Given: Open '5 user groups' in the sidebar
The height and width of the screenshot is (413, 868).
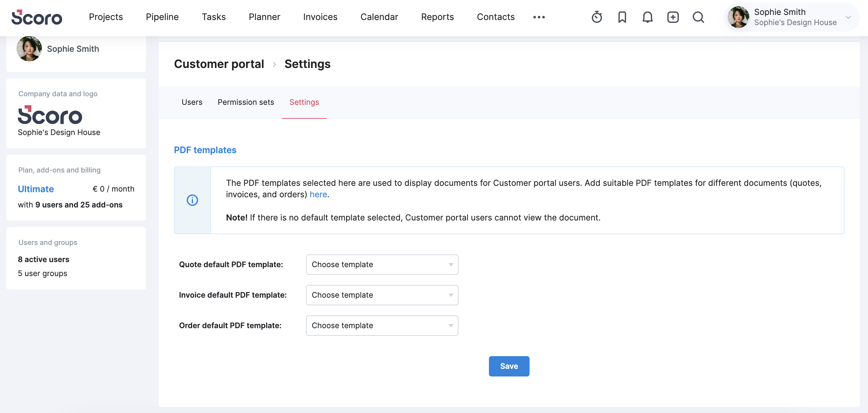Looking at the screenshot, I should pos(43,274).
